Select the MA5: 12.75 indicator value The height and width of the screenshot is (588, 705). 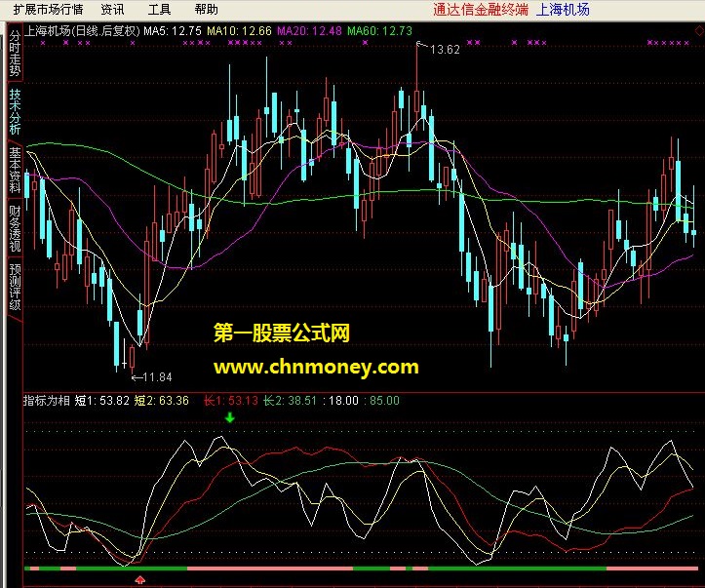[x=173, y=31]
